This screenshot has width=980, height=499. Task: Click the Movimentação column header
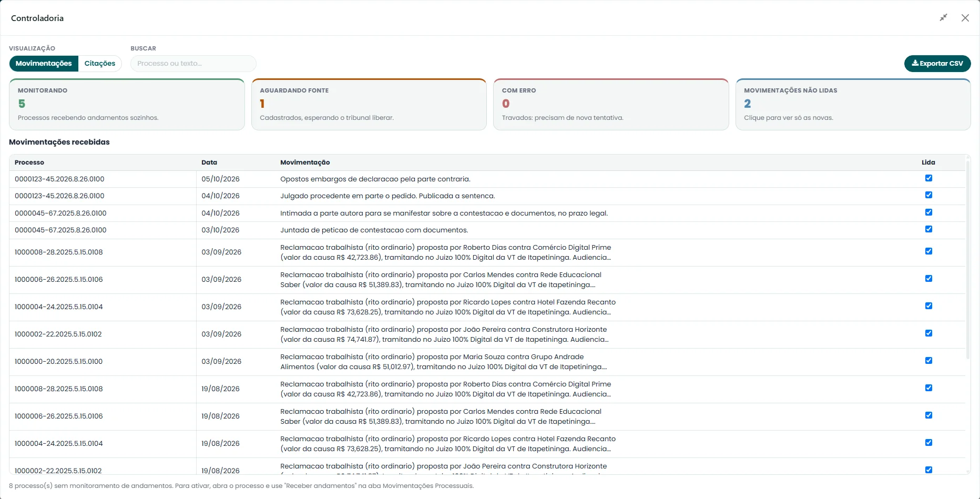305,162
